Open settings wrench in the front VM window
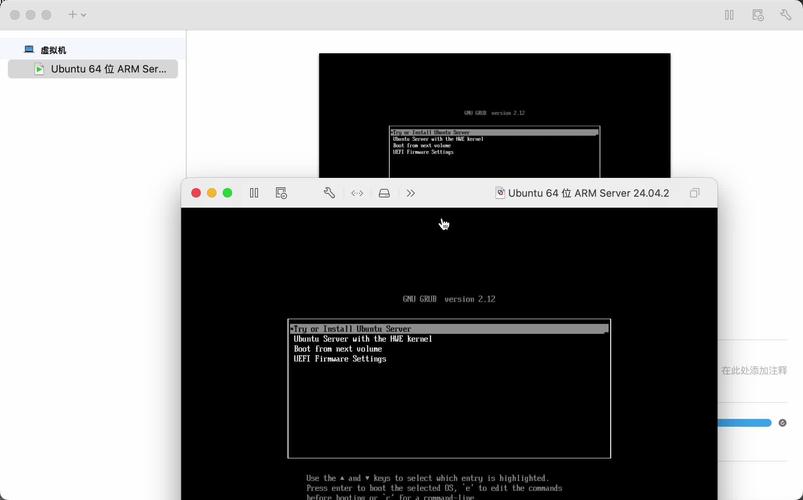 click(329, 193)
